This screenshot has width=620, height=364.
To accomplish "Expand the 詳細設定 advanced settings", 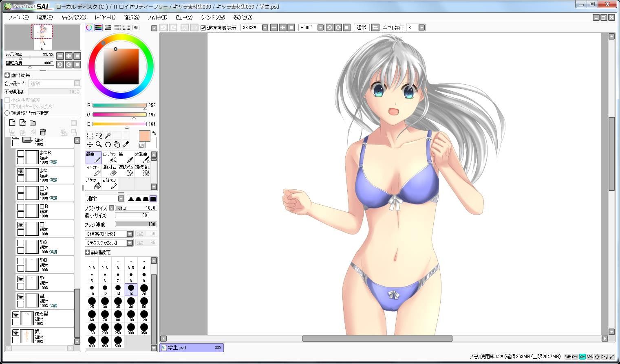I will point(87,252).
